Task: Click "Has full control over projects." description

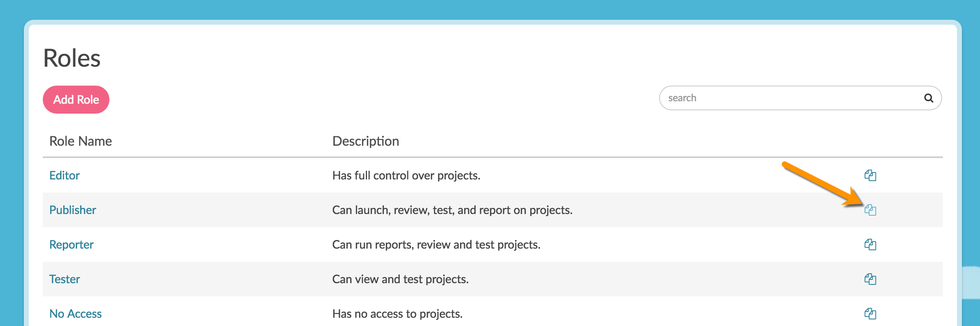Action: [x=406, y=175]
